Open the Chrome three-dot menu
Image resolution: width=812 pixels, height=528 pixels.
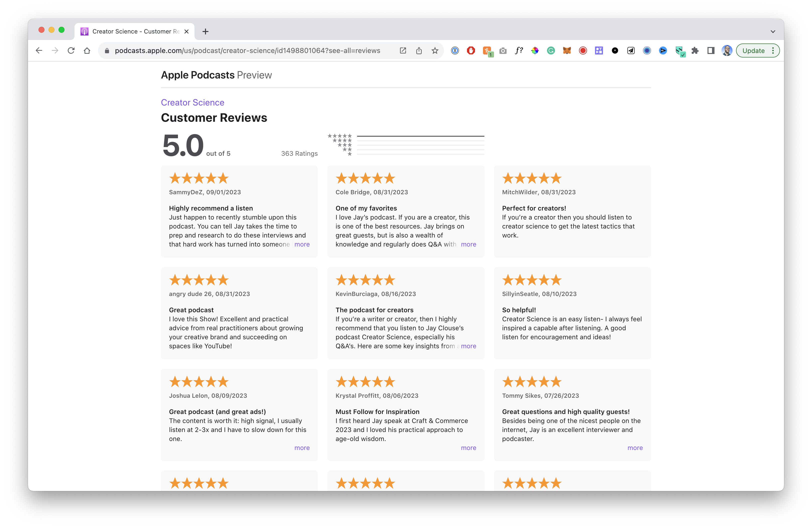pos(773,50)
